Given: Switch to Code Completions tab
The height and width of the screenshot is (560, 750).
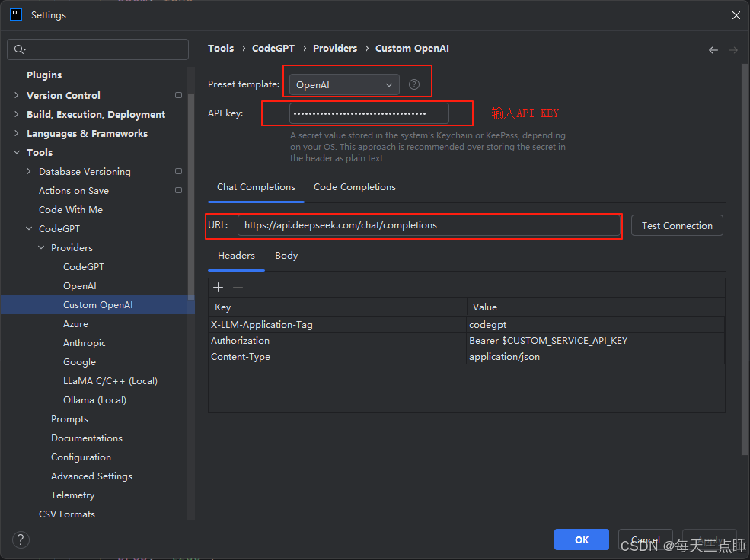Looking at the screenshot, I should point(354,187).
